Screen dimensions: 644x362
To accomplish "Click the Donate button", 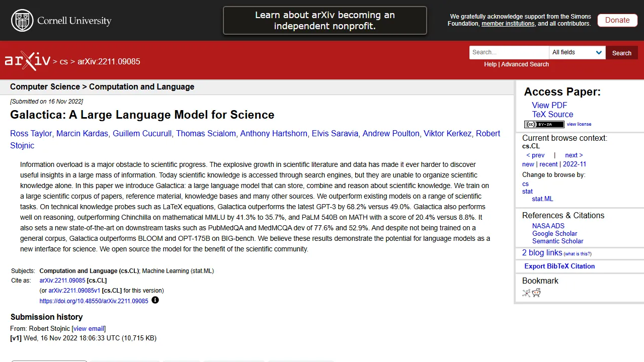I will pyautogui.click(x=617, y=20).
